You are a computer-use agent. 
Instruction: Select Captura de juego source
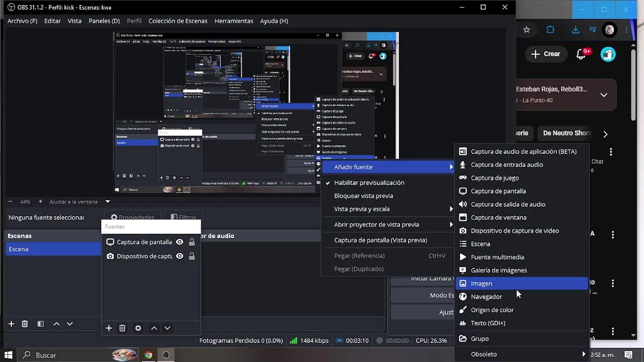pyautogui.click(x=522, y=177)
